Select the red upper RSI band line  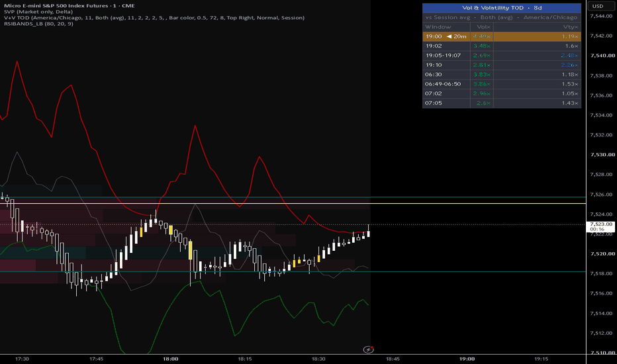[195, 126]
